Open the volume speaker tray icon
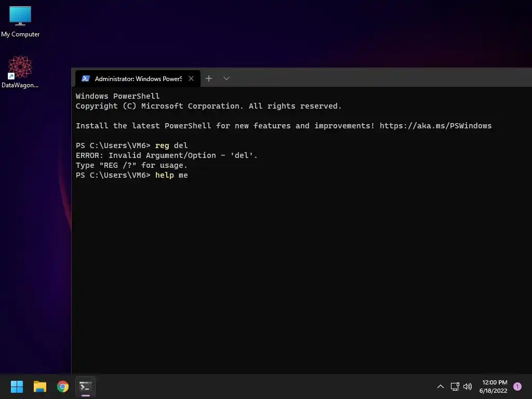The height and width of the screenshot is (399, 532). (468, 387)
